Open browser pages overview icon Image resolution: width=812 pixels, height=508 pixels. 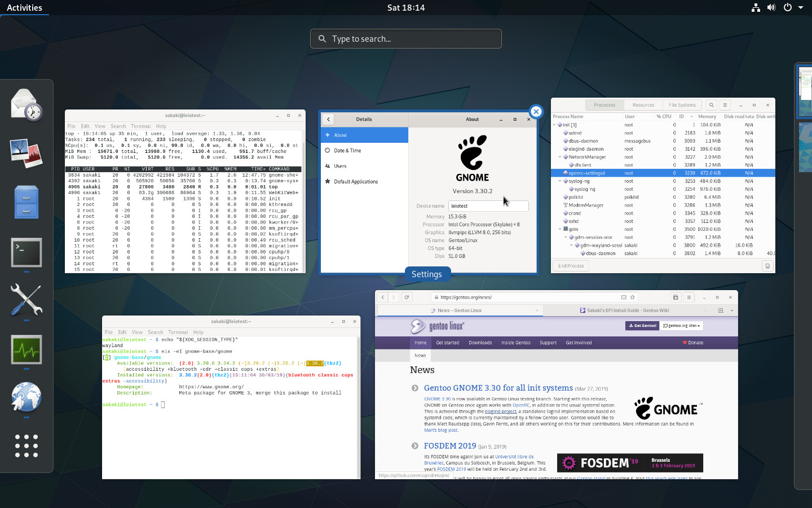tap(676, 297)
